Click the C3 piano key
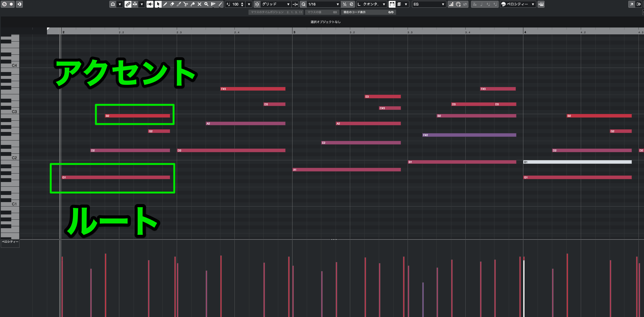The image size is (644, 317). coord(10,112)
